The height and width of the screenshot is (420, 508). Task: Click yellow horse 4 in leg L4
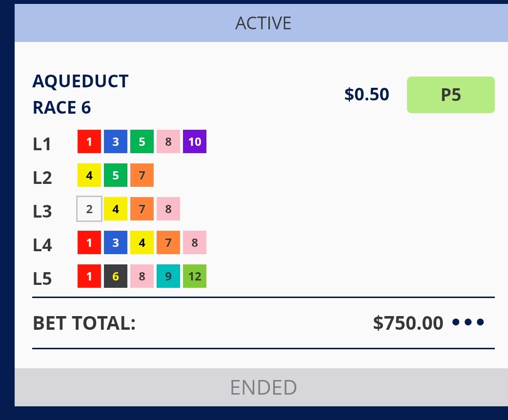[x=142, y=242]
